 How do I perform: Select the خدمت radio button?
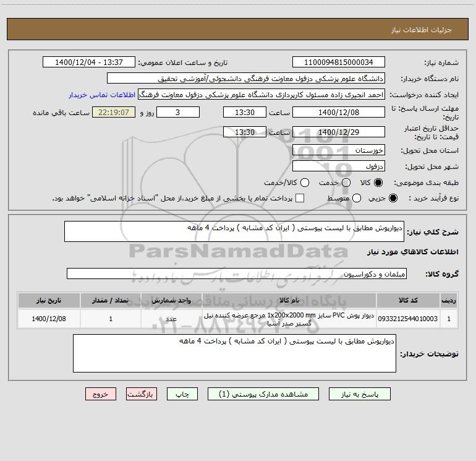pos(346,183)
